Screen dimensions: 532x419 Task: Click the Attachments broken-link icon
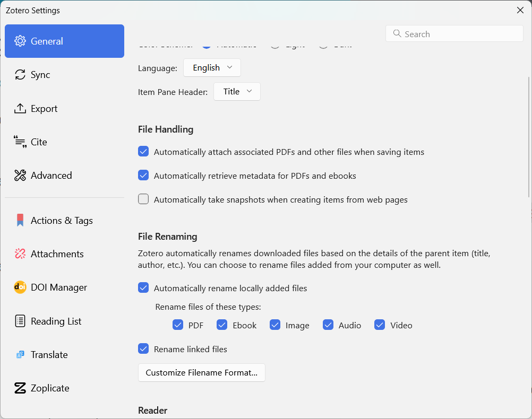[x=20, y=254]
